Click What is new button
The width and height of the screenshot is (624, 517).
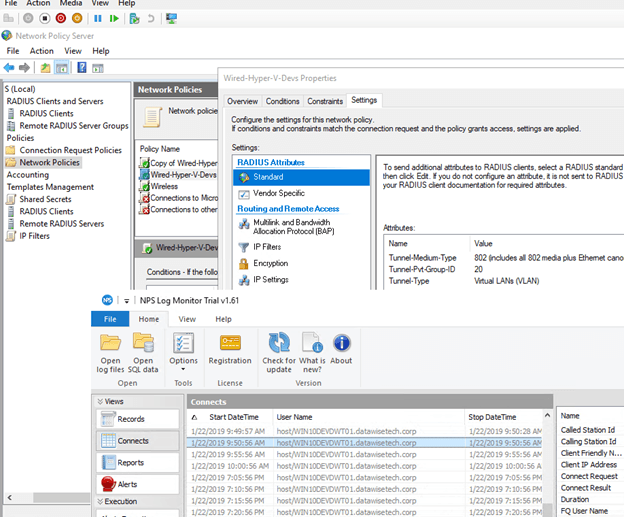[312, 353]
